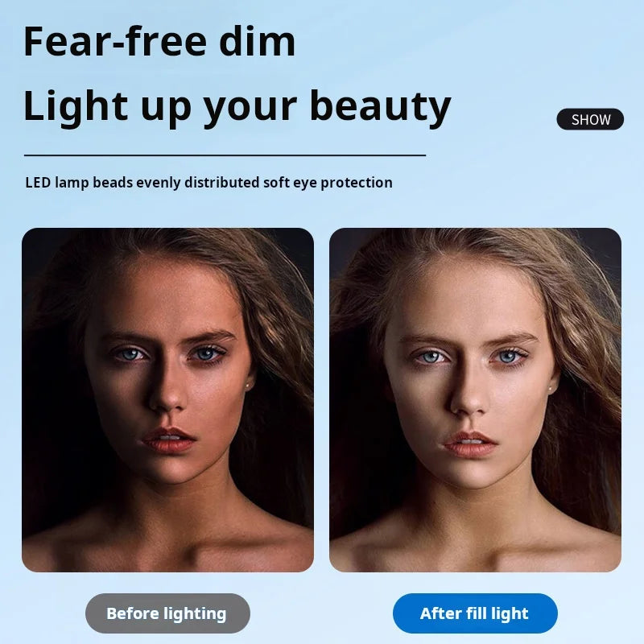This screenshot has width=644, height=644.
Task: Click the stud earring in the after photo
Action: [x=551, y=388]
